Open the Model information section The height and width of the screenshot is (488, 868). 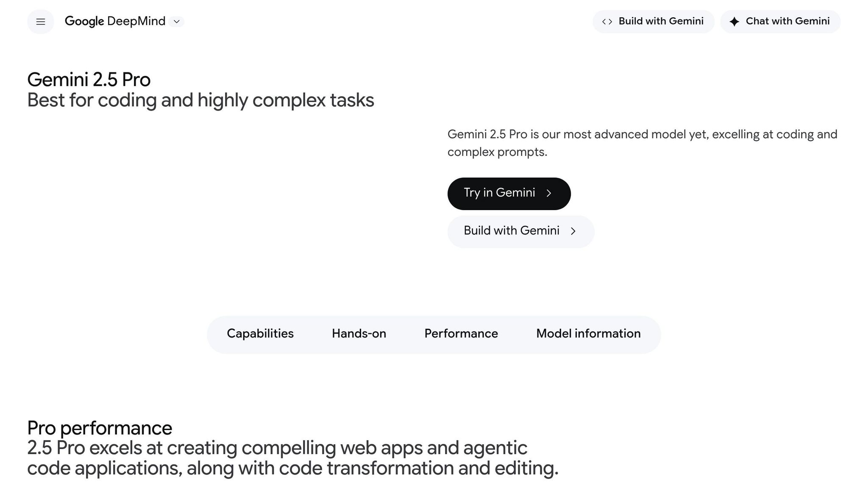click(588, 334)
